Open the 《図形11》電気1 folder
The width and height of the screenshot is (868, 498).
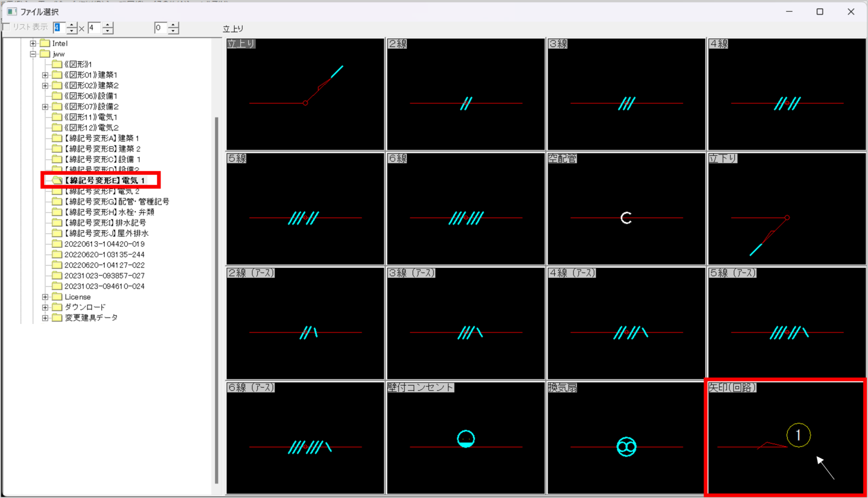90,117
